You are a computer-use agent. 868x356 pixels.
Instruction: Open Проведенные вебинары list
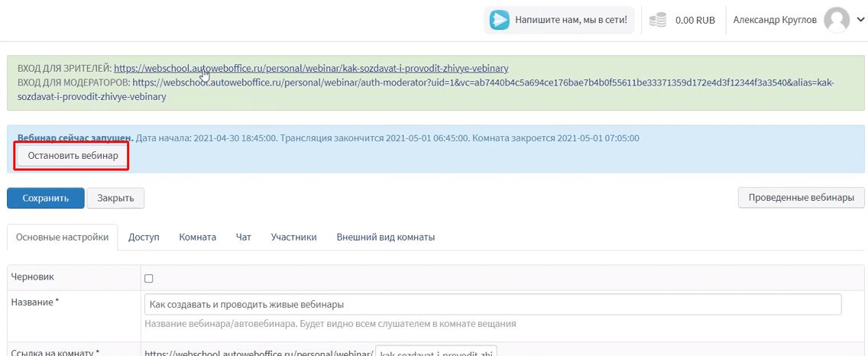(801, 198)
